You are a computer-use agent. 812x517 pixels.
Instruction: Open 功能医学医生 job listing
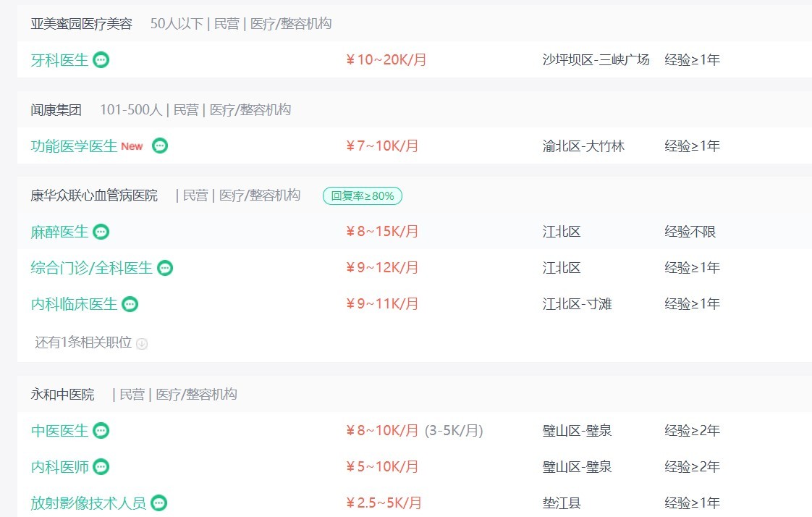74,146
